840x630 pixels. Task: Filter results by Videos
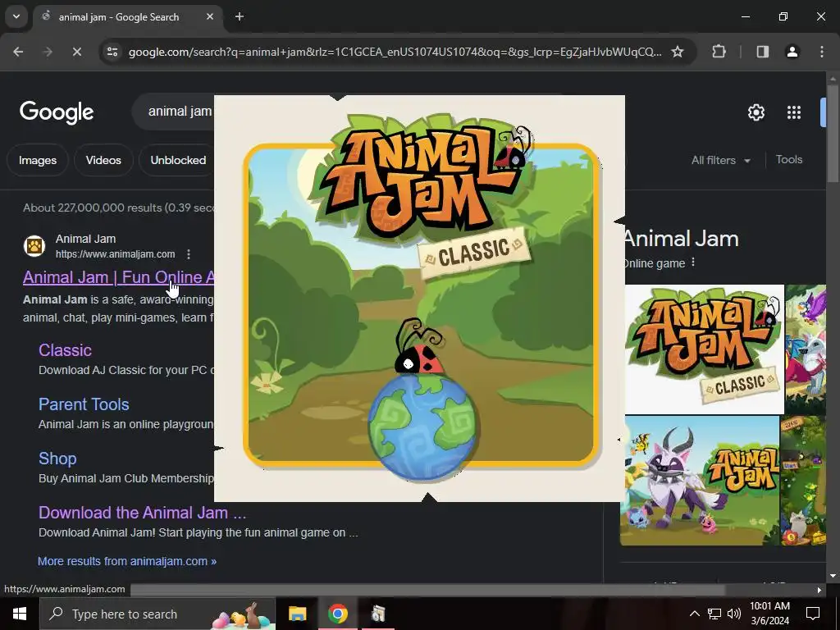(103, 160)
